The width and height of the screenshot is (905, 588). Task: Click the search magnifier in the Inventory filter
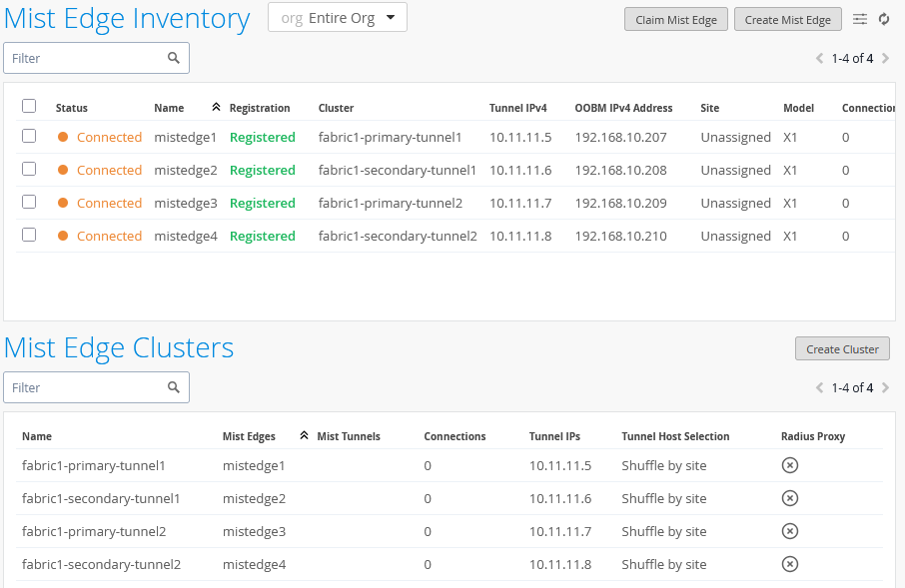point(174,58)
